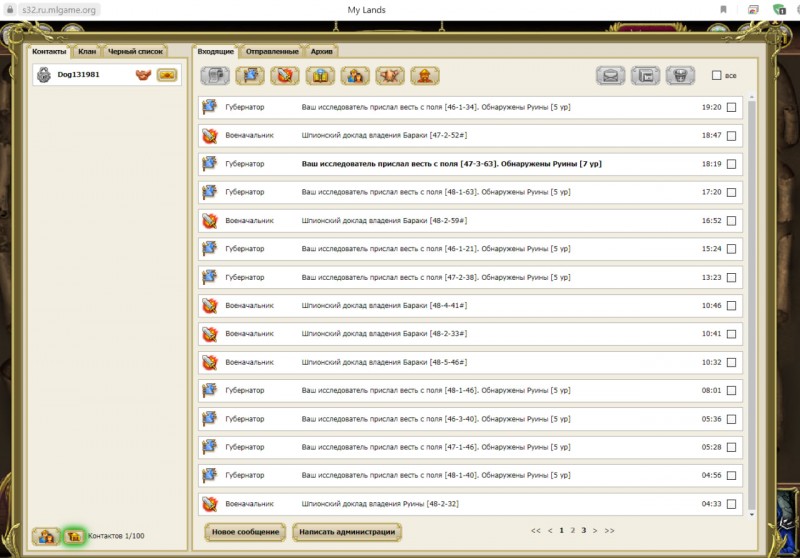Check the "все" select-all checkbox
800x558 pixels.
coord(716,75)
